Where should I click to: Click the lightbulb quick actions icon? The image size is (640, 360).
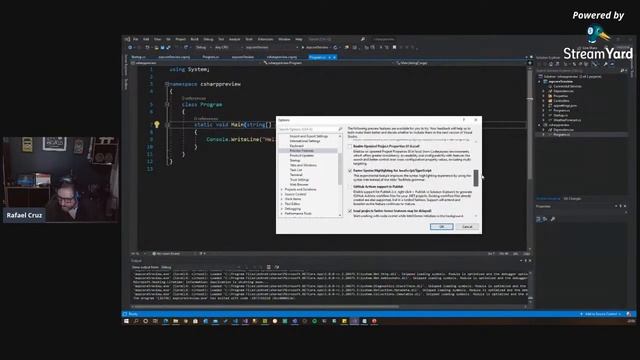[157, 124]
